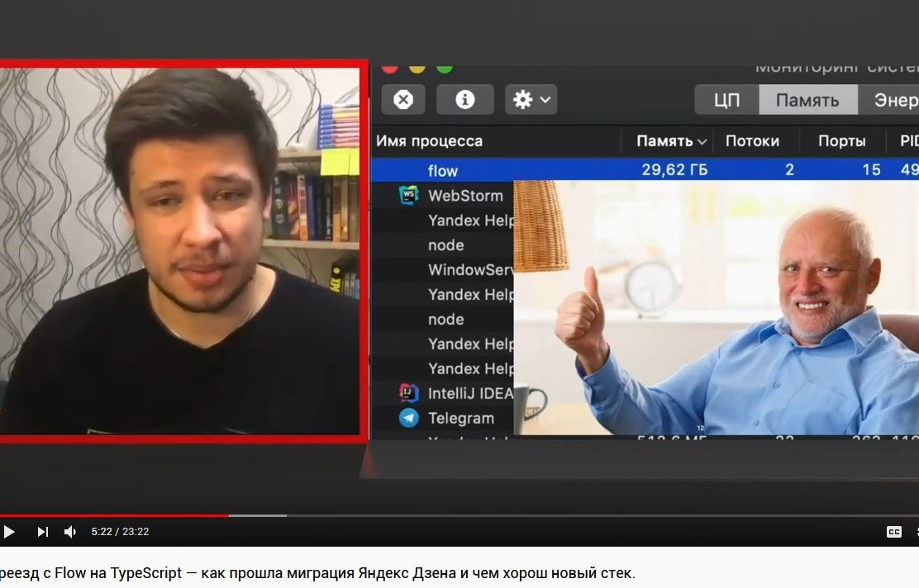
Task: Select the IntelliJ IDEA process name
Action: coord(470,393)
